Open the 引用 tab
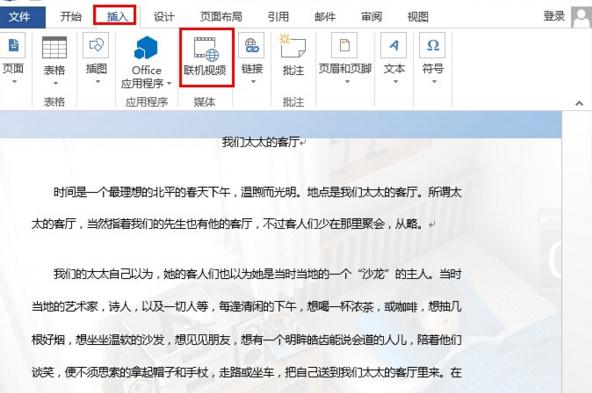This screenshot has width=592, height=393. pyautogui.click(x=278, y=17)
